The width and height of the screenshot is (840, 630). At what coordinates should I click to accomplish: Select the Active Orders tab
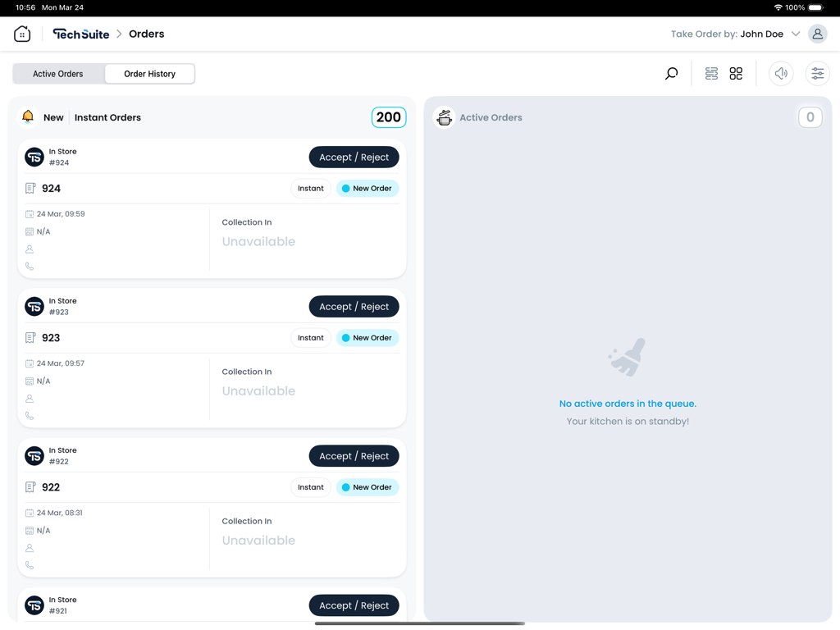(58, 74)
